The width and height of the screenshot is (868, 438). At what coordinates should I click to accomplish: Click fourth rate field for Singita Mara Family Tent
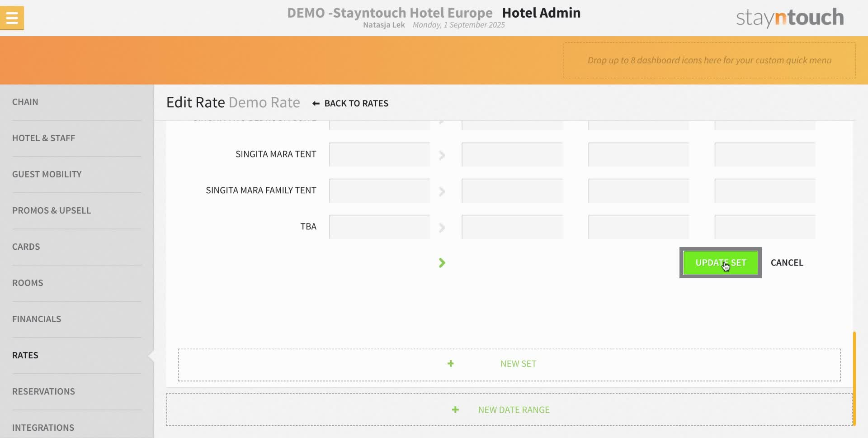[765, 190]
